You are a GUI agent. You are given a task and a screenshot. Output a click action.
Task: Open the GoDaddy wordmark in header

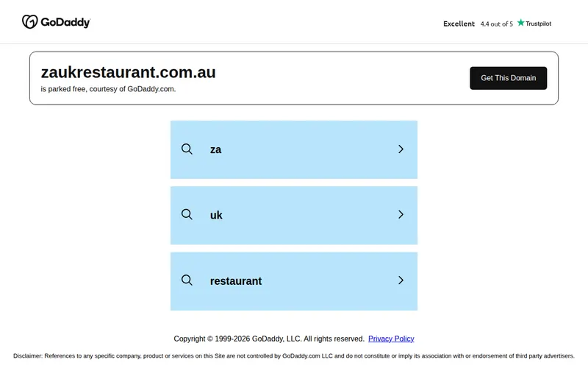65,23
